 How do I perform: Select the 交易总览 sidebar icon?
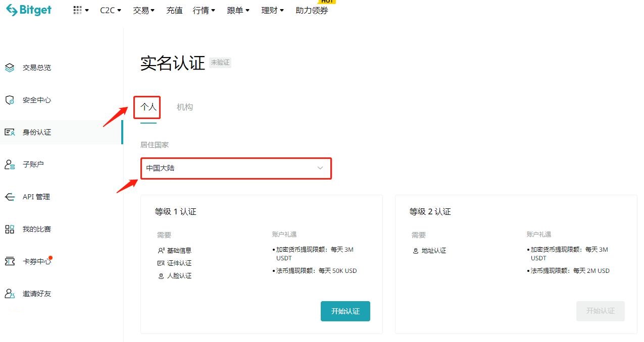[9, 67]
